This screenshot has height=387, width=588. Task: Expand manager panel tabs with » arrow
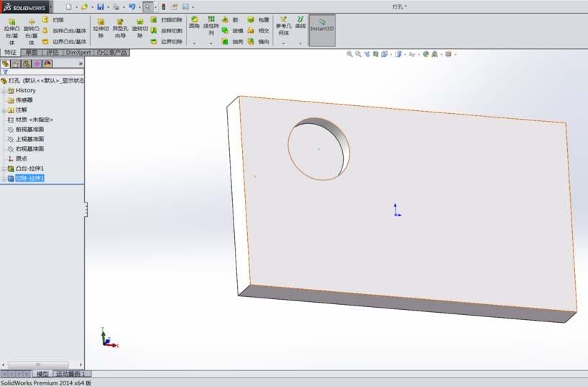81,63
